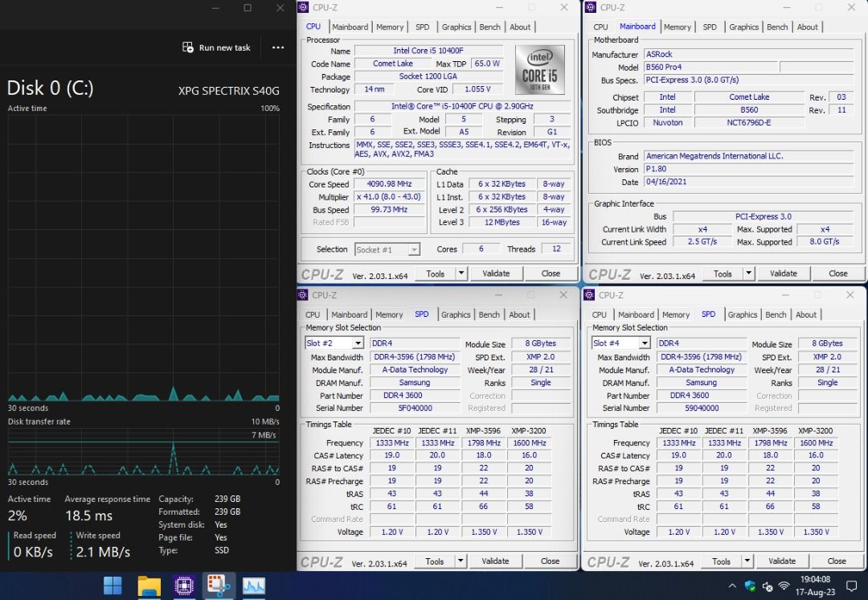Open the Slot #4 memory slot dropdown
This screenshot has height=600, width=868.
pos(643,342)
